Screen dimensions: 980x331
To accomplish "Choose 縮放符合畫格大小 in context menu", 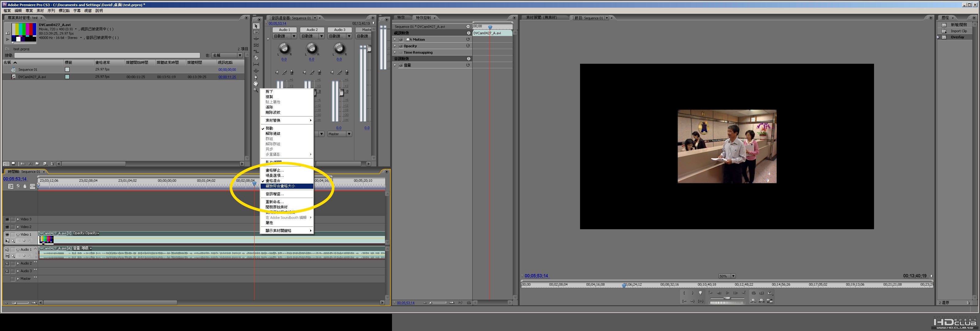I will [280, 186].
